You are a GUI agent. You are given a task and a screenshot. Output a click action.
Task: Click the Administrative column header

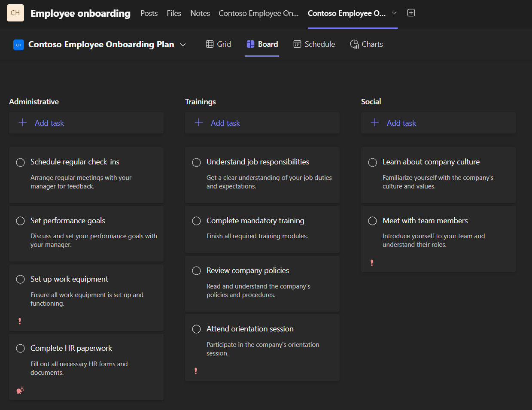pyautogui.click(x=34, y=102)
